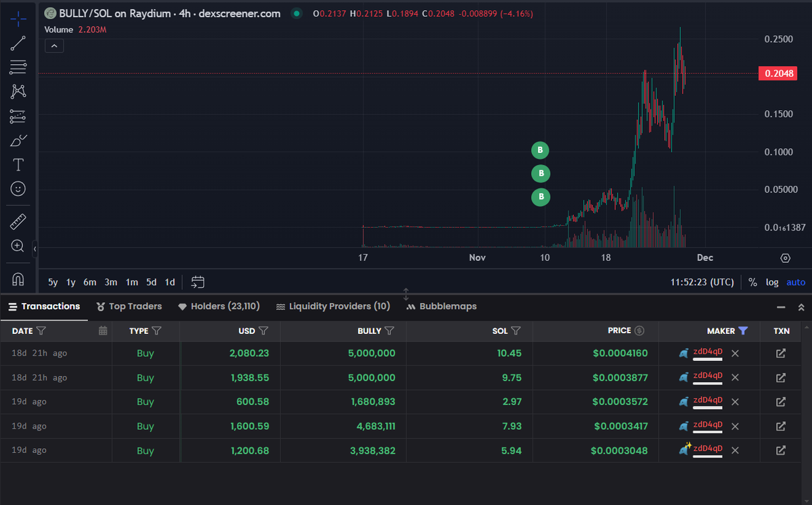Filter transactions by TYPE column

click(157, 331)
